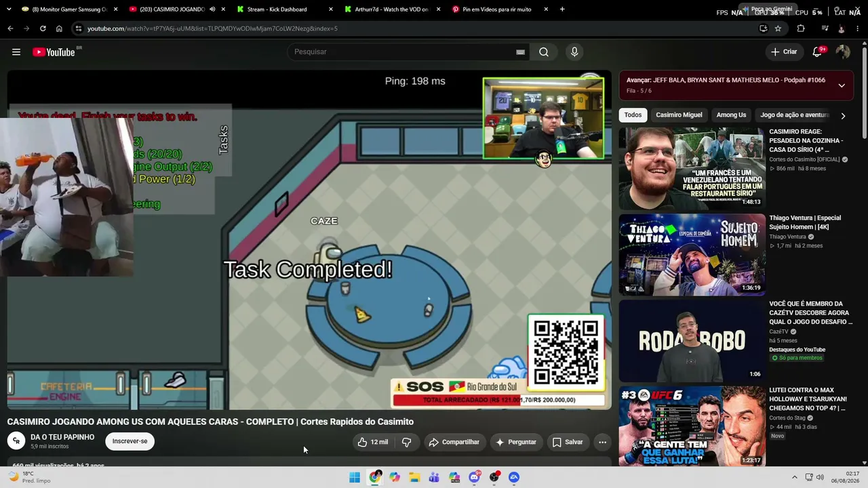Open the YouTube guide hamburger menu
Viewport: 868px width, 488px height.
(16, 52)
